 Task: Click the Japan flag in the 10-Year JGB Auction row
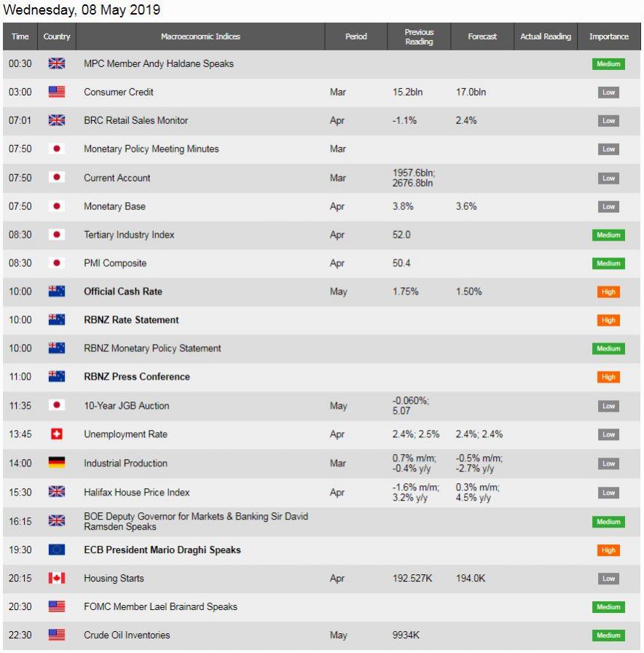click(57, 405)
